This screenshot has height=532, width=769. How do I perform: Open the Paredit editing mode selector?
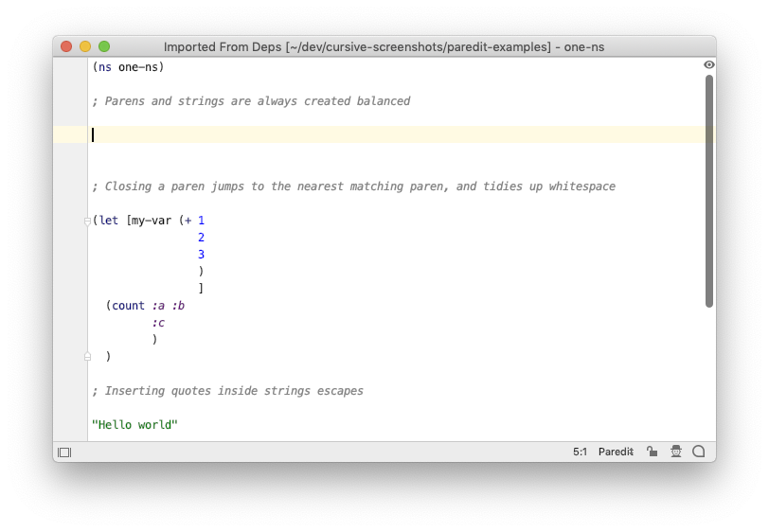click(x=616, y=452)
